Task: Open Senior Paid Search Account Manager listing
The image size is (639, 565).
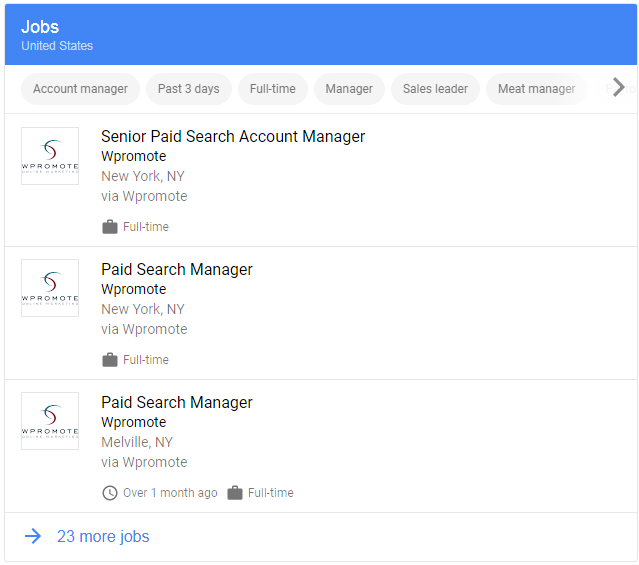Action: click(233, 137)
